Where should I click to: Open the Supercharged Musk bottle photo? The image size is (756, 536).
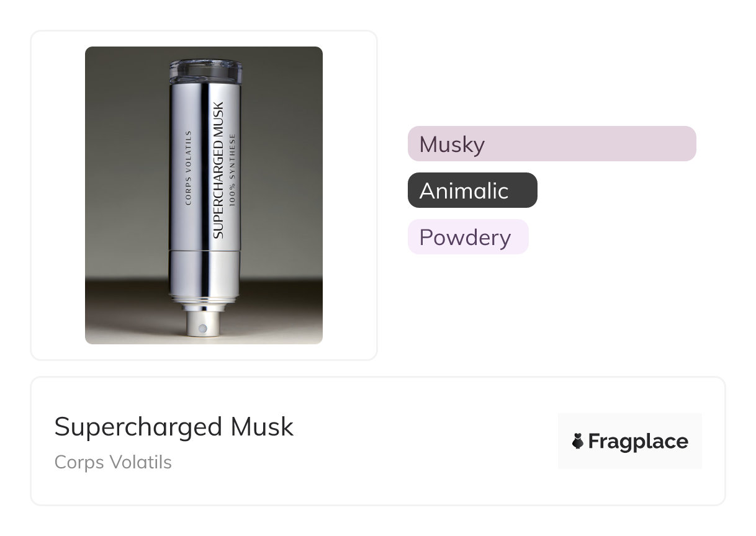pyautogui.click(x=204, y=195)
